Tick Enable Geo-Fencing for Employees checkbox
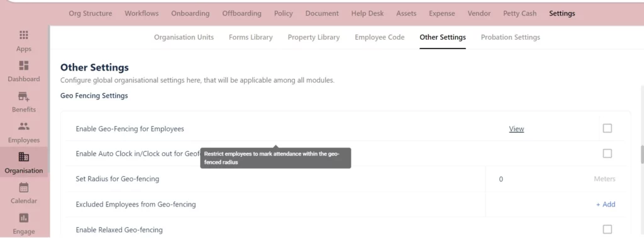The height and width of the screenshot is (238, 644). [607, 128]
